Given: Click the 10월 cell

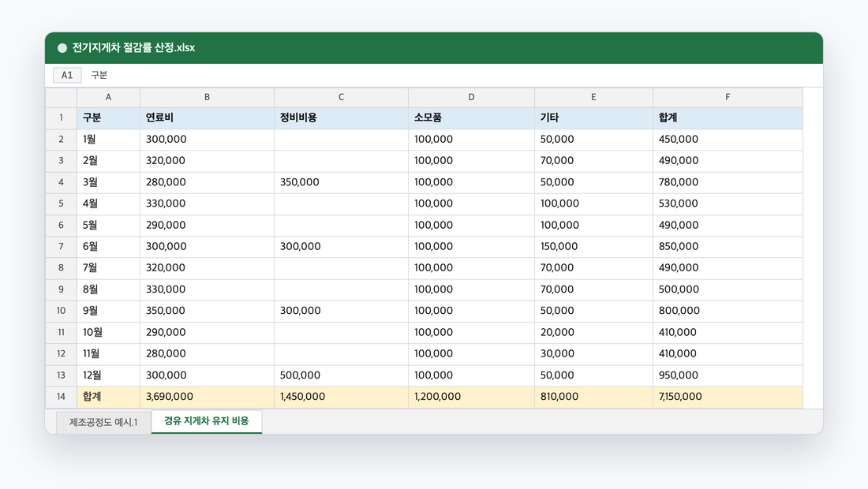Looking at the screenshot, I should [109, 333].
